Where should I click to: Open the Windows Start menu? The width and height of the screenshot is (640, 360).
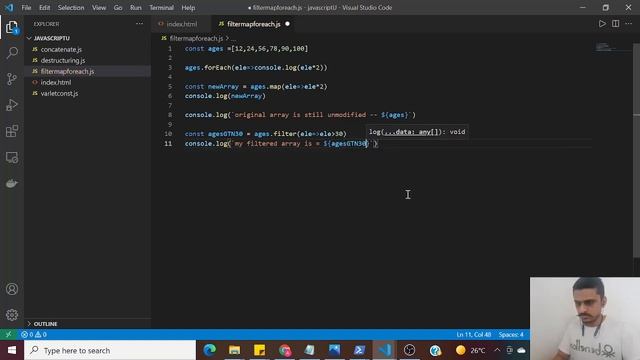pos(12,350)
